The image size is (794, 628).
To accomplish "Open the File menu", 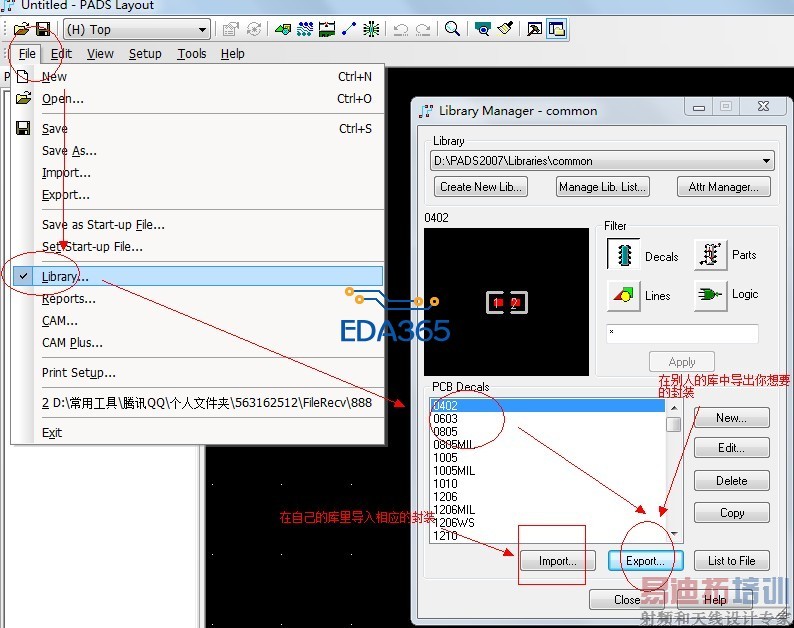I will [27, 54].
